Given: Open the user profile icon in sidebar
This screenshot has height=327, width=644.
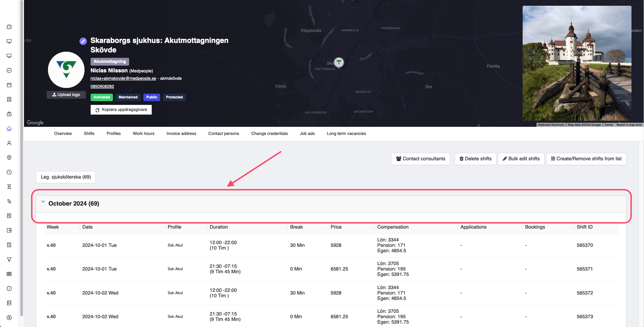Looking at the screenshot, I should click(9, 143).
